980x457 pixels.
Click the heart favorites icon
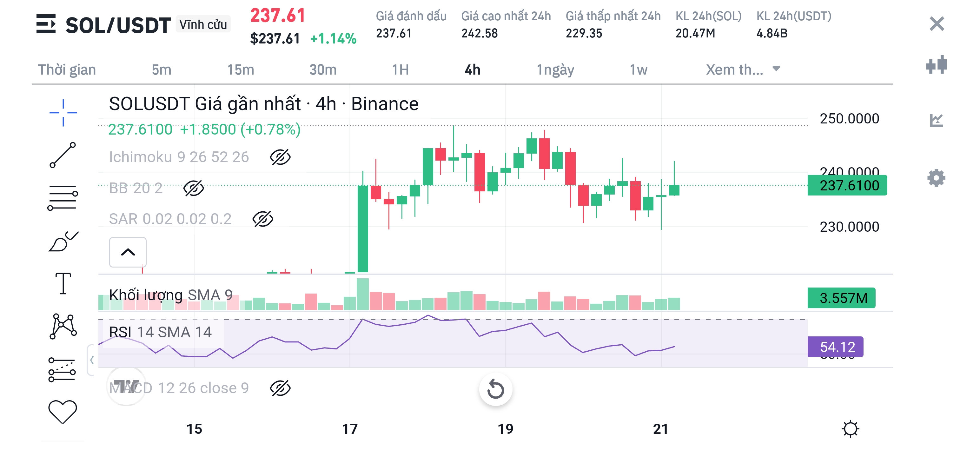click(63, 412)
